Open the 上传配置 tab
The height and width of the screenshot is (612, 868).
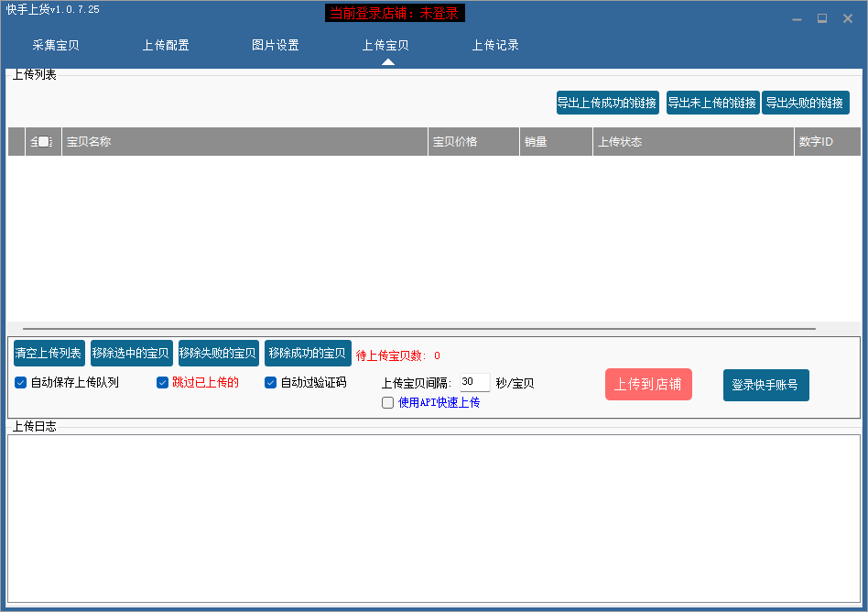(166, 45)
